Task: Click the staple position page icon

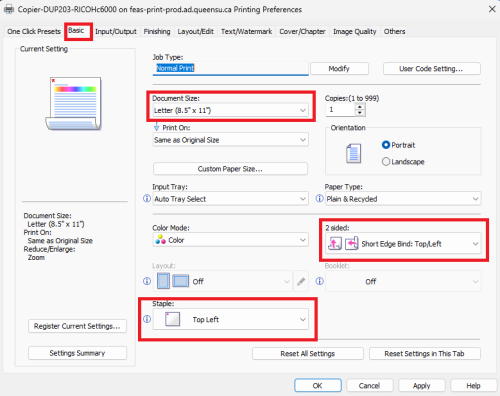Action: click(173, 319)
